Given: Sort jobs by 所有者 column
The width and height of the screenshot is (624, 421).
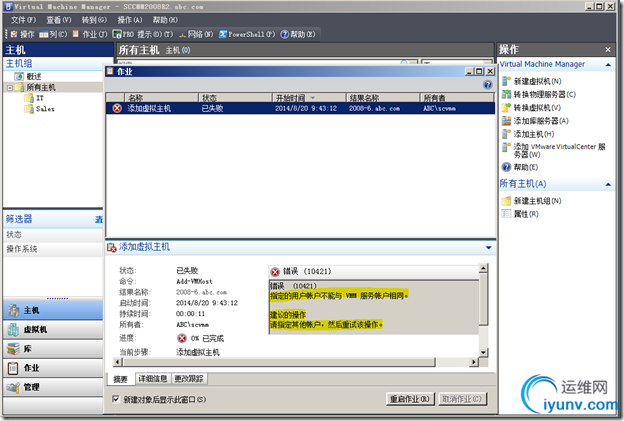Looking at the screenshot, I should (457, 98).
